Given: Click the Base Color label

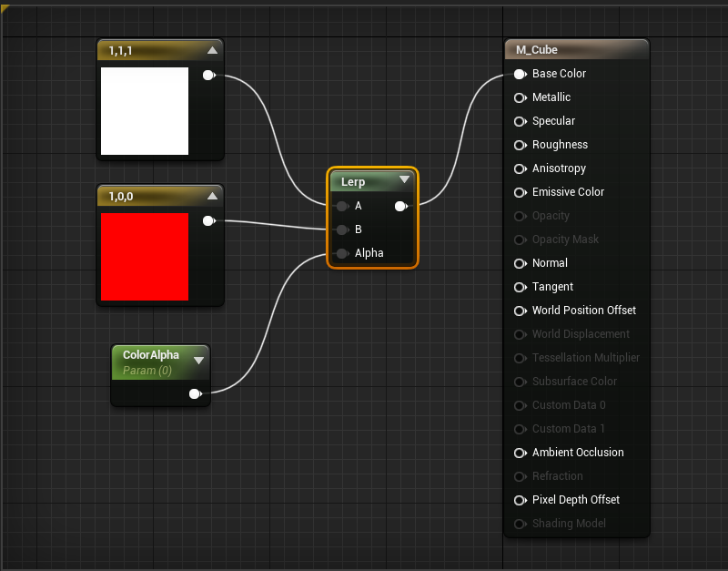Looking at the screenshot, I should click(x=559, y=74).
